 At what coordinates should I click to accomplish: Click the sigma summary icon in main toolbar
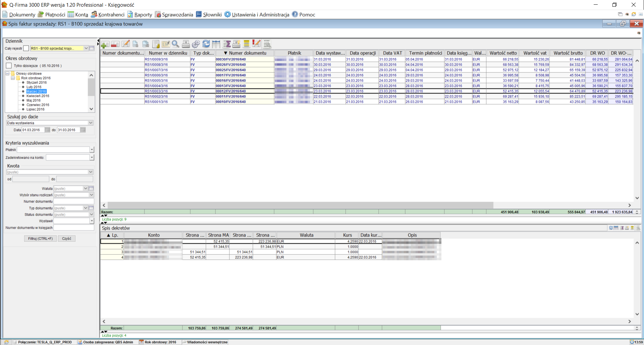point(227,44)
